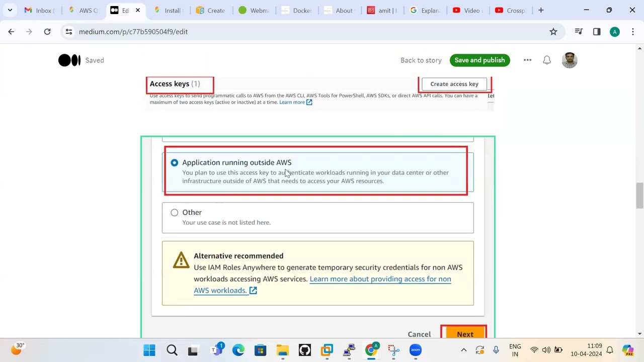Show hidden system tray icons

coord(464,350)
